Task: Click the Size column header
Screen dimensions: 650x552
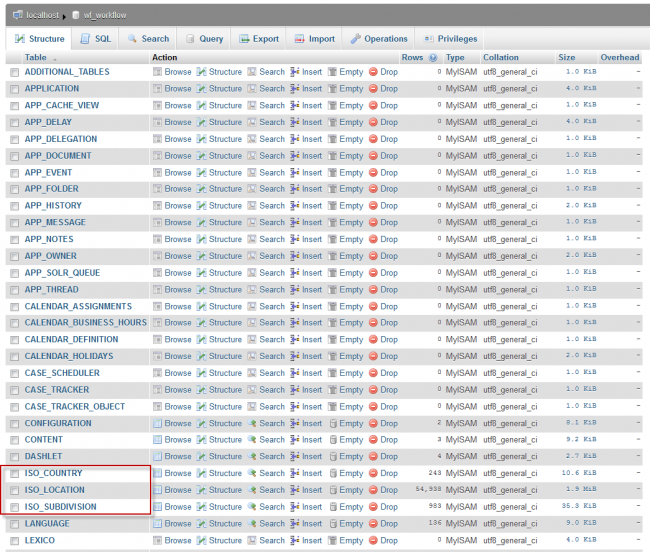Action: click(567, 57)
